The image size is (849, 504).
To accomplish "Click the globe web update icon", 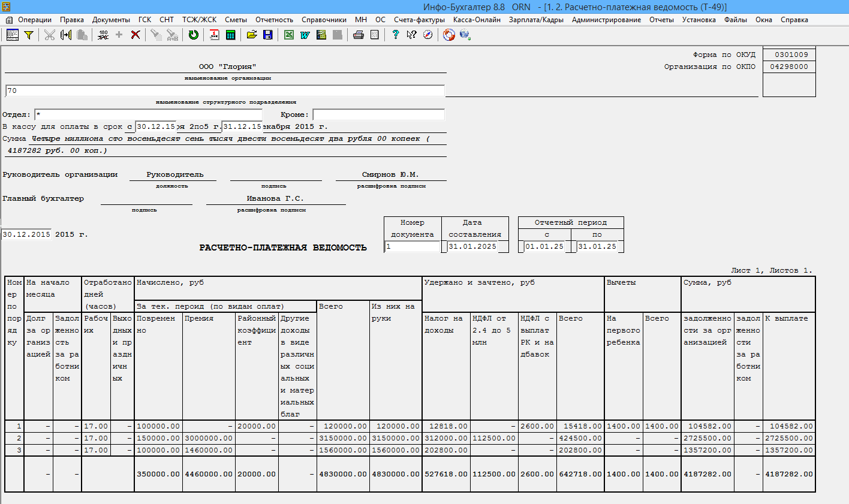I will [x=465, y=35].
